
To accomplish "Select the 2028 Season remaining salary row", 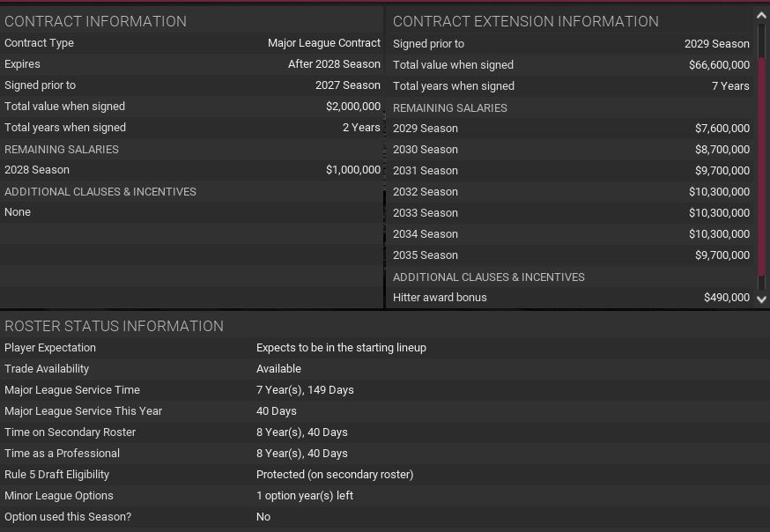I will pos(192,170).
